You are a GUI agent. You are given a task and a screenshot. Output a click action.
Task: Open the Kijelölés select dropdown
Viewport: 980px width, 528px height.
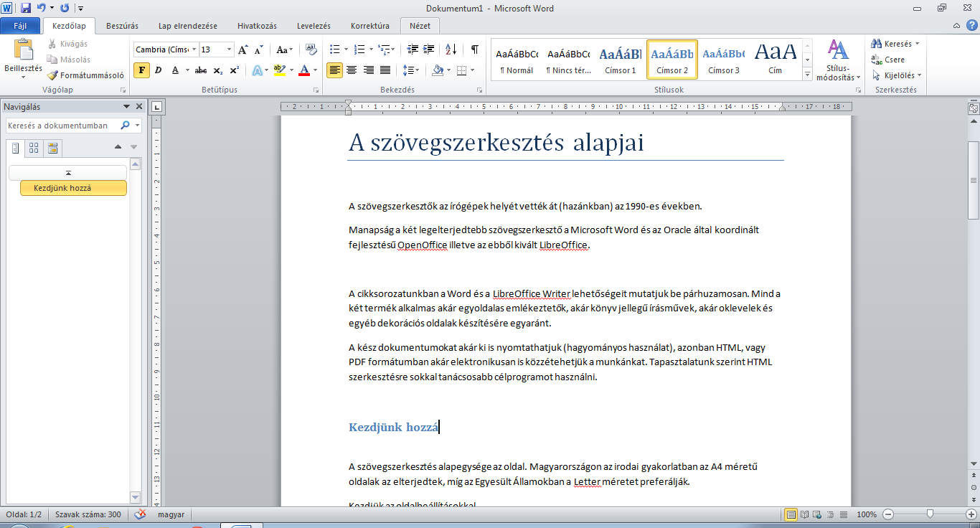[x=897, y=75]
